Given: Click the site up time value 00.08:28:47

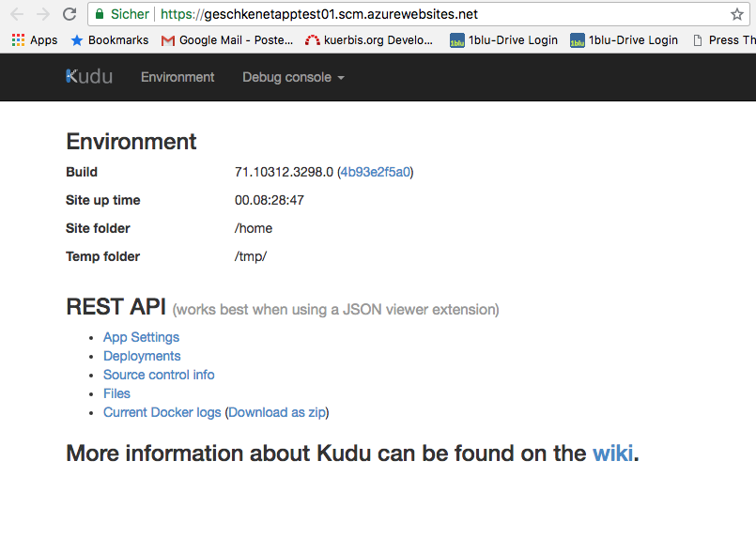Looking at the screenshot, I should pos(269,200).
